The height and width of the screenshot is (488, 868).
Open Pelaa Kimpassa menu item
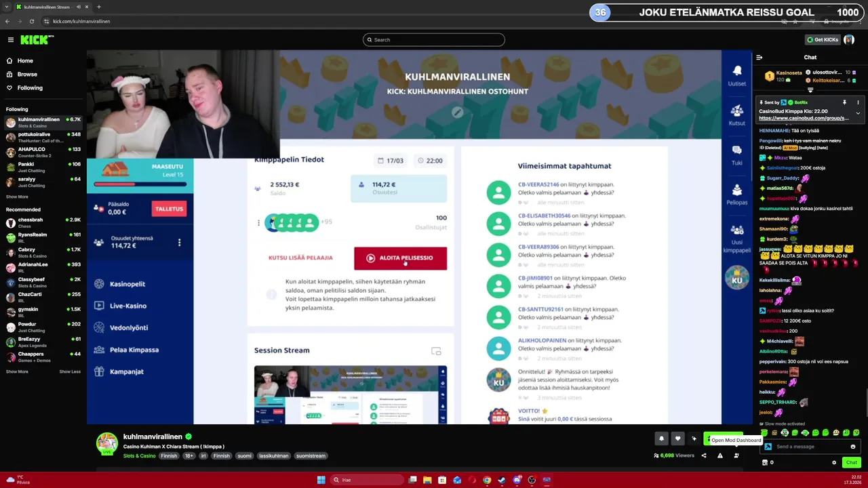pyautogui.click(x=126, y=350)
